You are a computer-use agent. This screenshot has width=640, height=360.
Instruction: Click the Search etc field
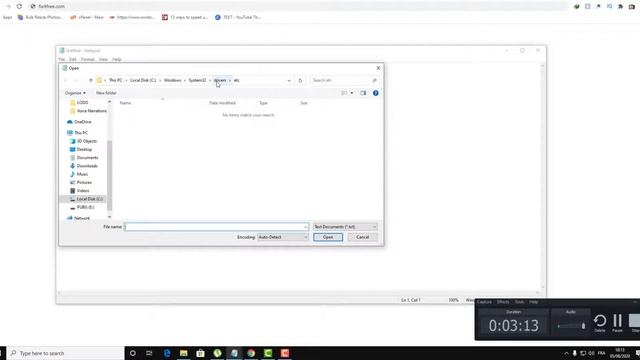tap(344, 80)
